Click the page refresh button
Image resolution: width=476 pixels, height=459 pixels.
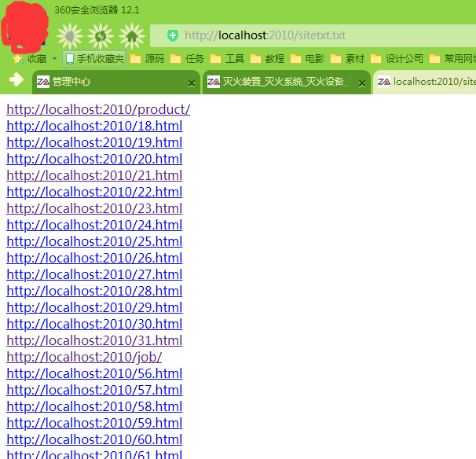[x=101, y=35]
